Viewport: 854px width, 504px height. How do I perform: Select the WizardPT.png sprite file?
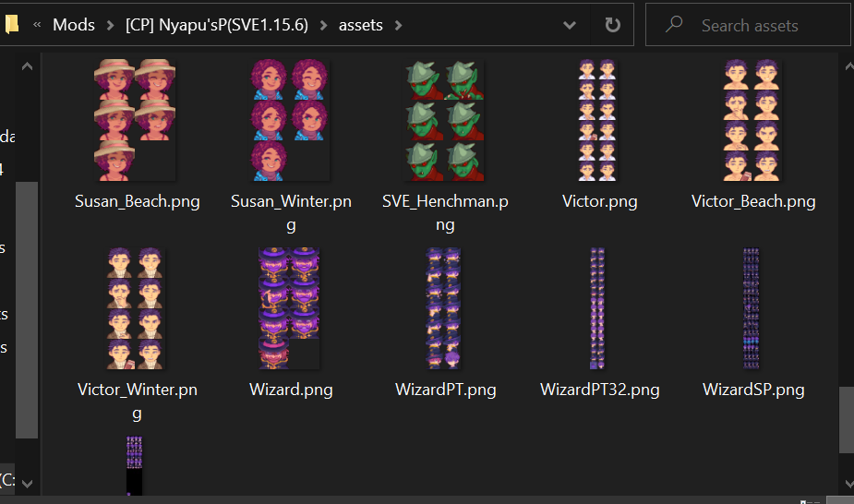tap(444, 308)
